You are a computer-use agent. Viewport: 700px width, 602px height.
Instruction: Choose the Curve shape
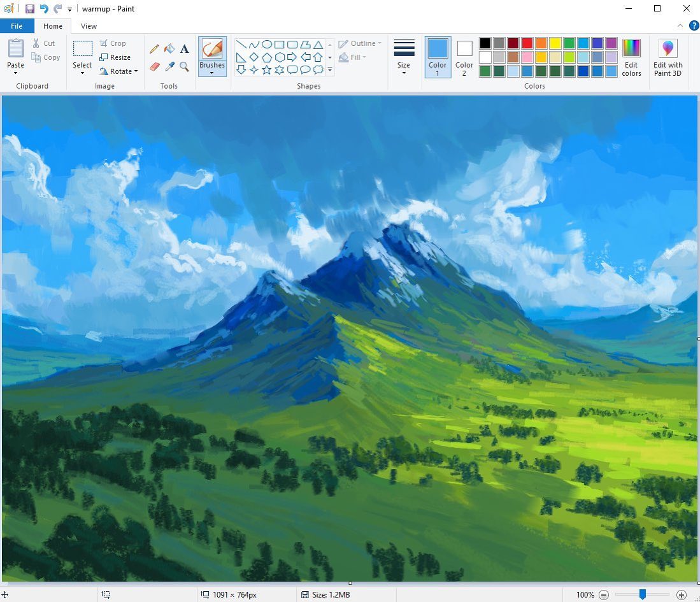click(x=254, y=44)
